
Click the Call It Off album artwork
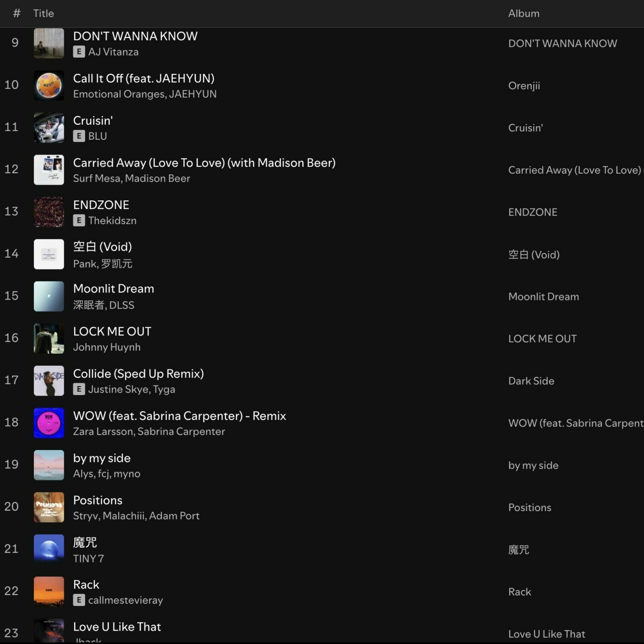49,86
